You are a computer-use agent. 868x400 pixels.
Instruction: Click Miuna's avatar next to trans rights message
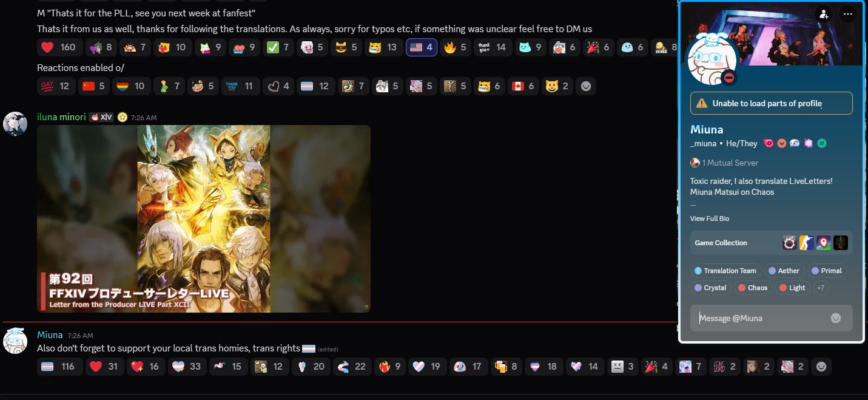(15, 341)
